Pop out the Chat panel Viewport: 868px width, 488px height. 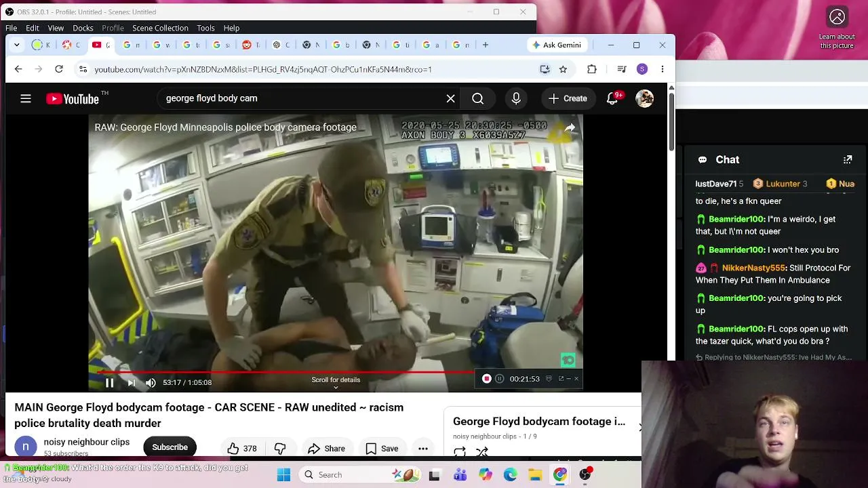click(x=848, y=160)
